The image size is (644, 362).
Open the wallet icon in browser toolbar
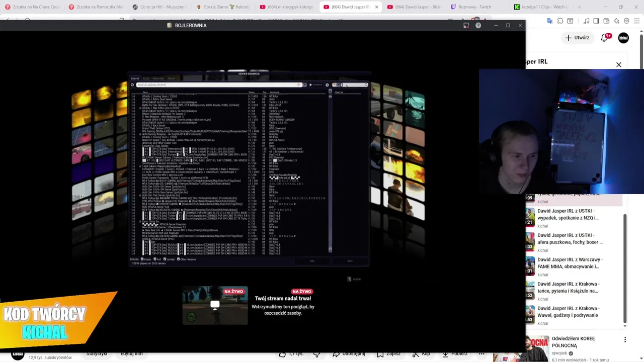[606, 21]
